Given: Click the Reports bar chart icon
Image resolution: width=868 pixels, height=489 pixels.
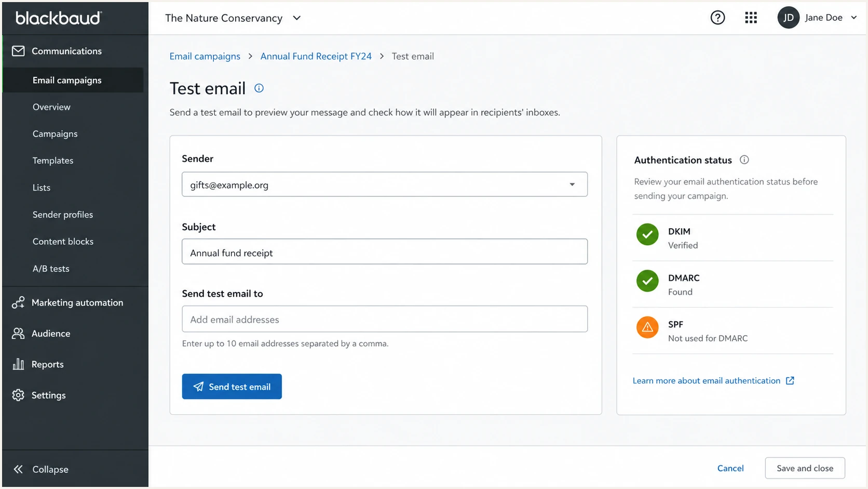Looking at the screenshot, I should [x=18, y=364].
